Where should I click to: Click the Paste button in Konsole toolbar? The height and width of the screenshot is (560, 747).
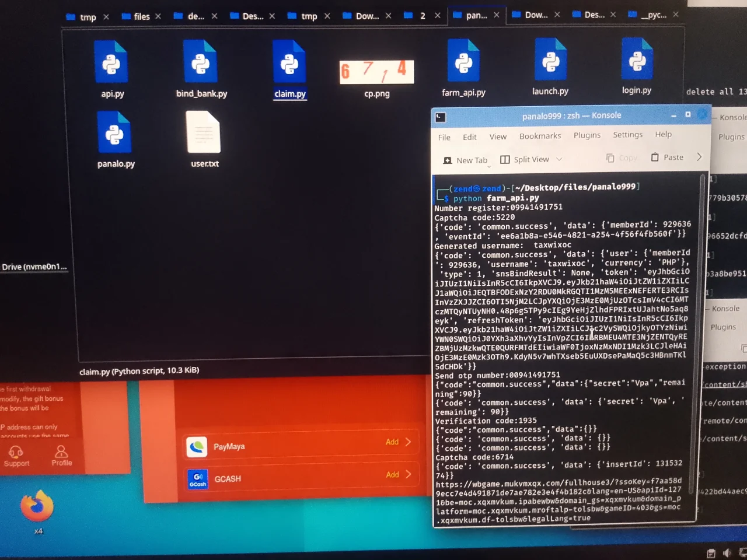tap(667, 157)
